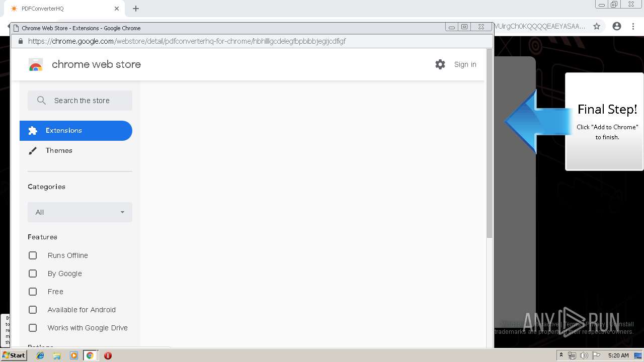Click the network tray icon
The width and height of the screenshot is (644, 362).
(572, 355)
